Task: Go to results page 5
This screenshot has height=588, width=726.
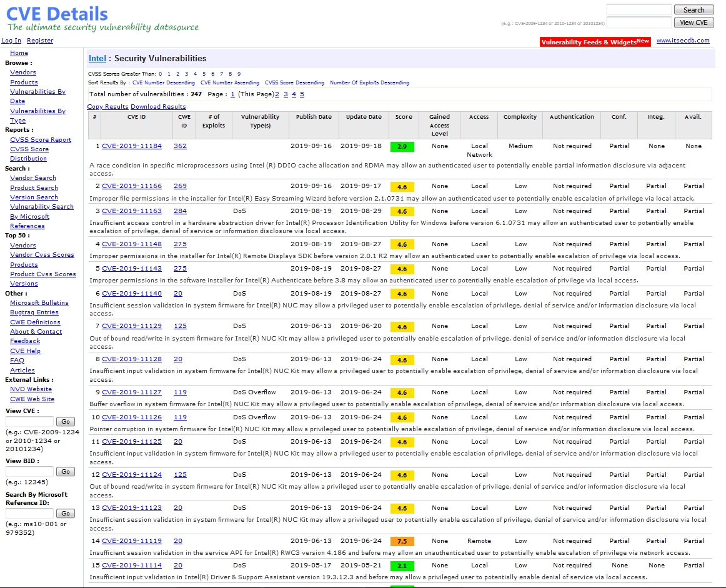Action: 302,94
